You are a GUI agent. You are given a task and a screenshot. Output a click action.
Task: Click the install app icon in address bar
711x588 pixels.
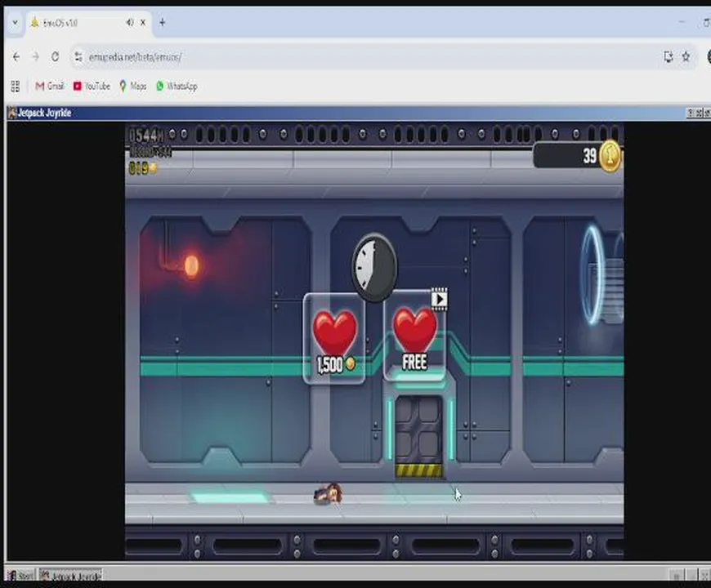pos(668,56)
